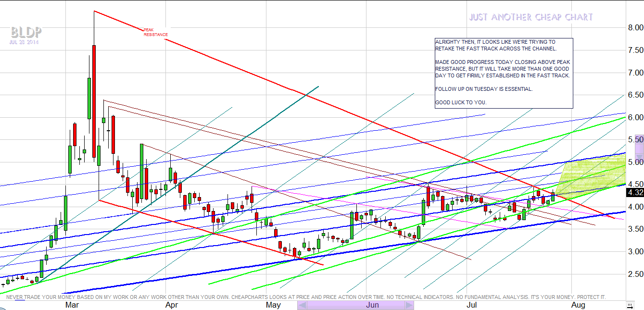Screen dimensions: 644x310
Task: Click the left arrow of the time scrollbar
Action: click(302, 305)
